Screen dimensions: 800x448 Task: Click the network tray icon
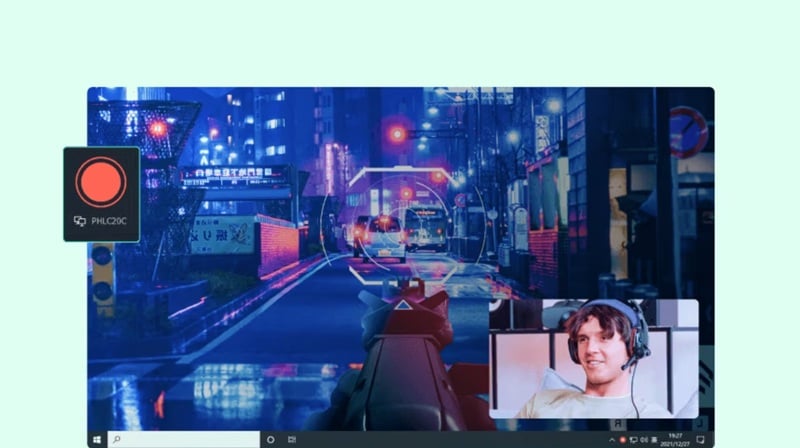point(633,440)
